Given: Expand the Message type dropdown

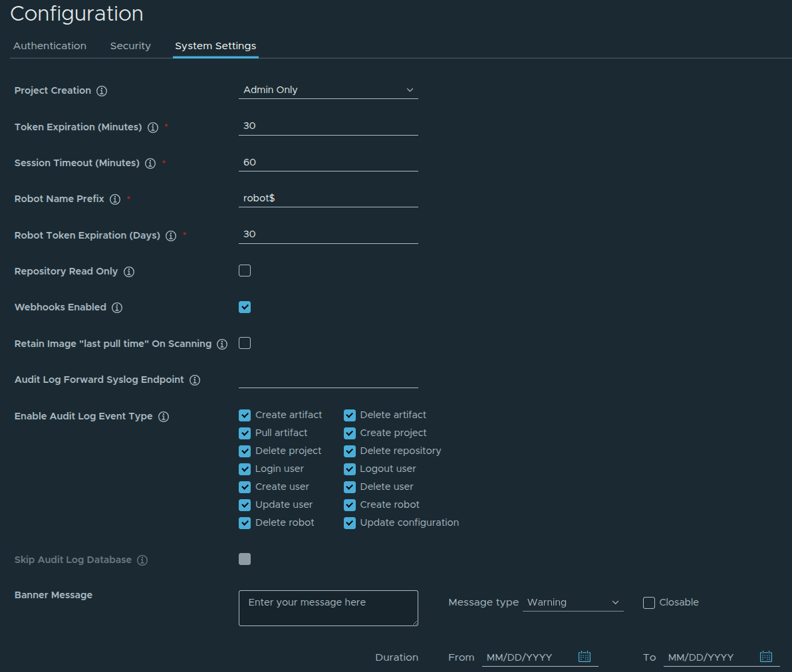Looking at the screenshot, I should 573,602.
